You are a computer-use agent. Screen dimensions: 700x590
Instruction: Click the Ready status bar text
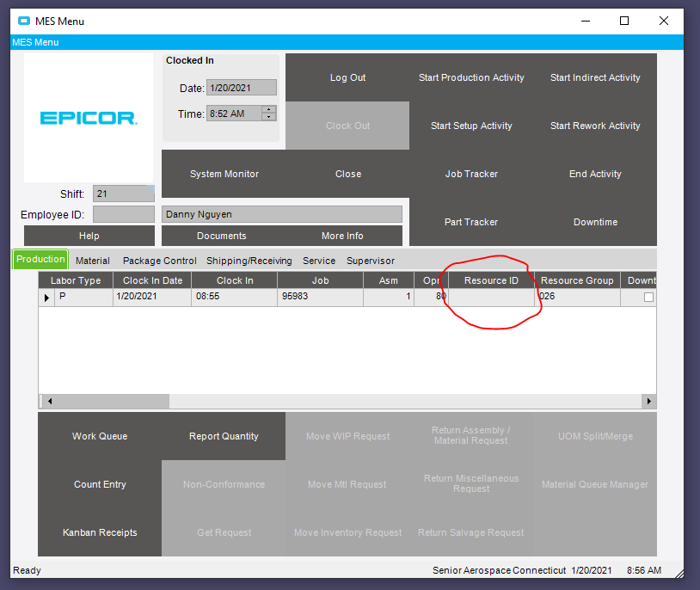point(27,570)
